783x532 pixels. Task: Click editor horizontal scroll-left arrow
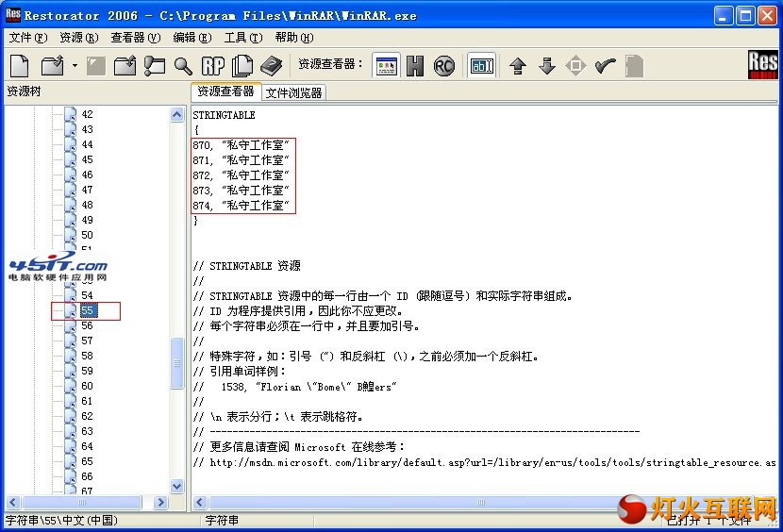tap(200, 502)
